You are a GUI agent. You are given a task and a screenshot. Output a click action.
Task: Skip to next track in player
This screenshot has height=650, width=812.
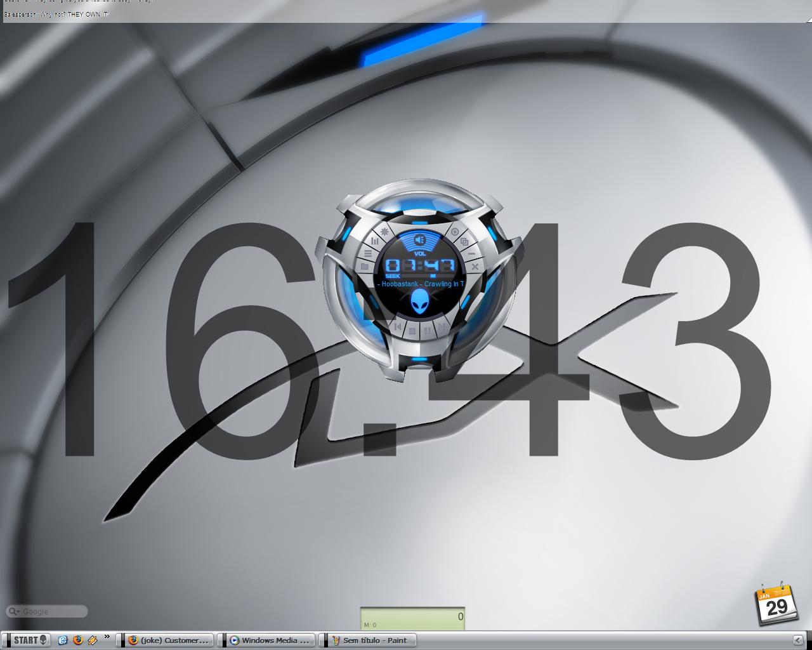pos(442,326)
